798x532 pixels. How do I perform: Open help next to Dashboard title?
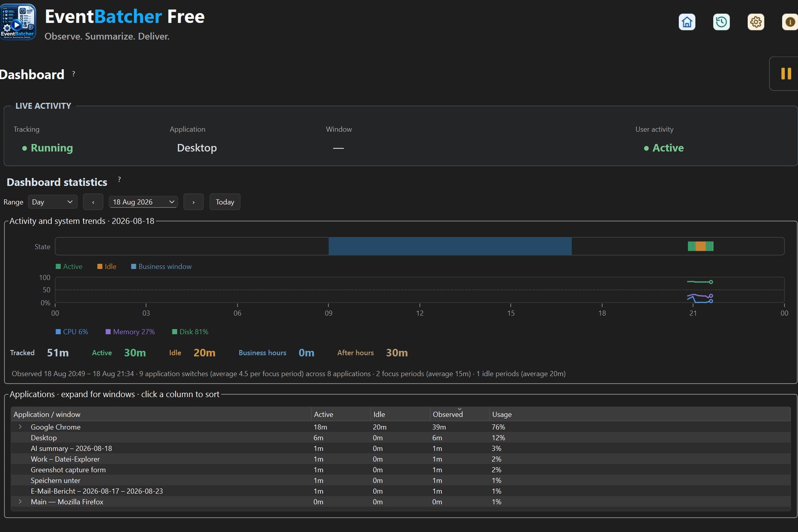[x=74, y=74]
